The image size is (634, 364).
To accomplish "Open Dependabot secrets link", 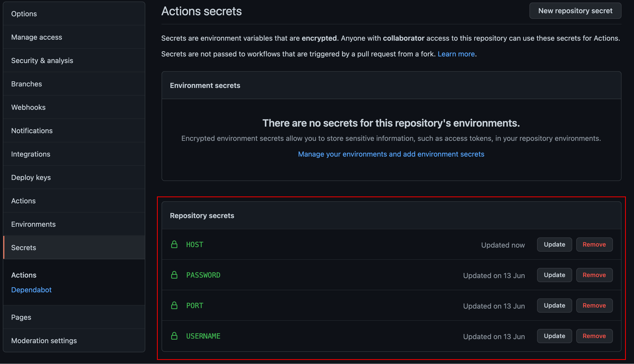I will (32, 290).
